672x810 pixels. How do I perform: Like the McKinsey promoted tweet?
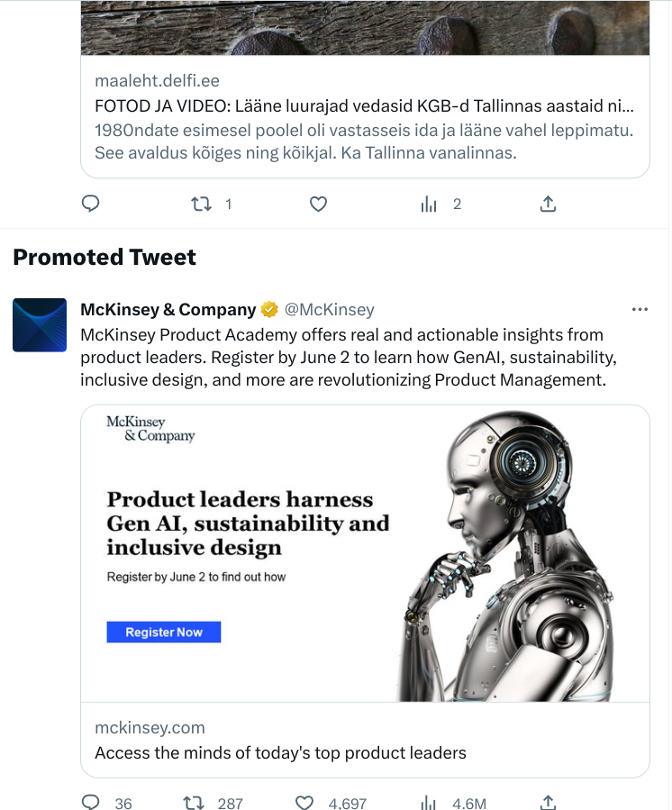coord(304,802)
